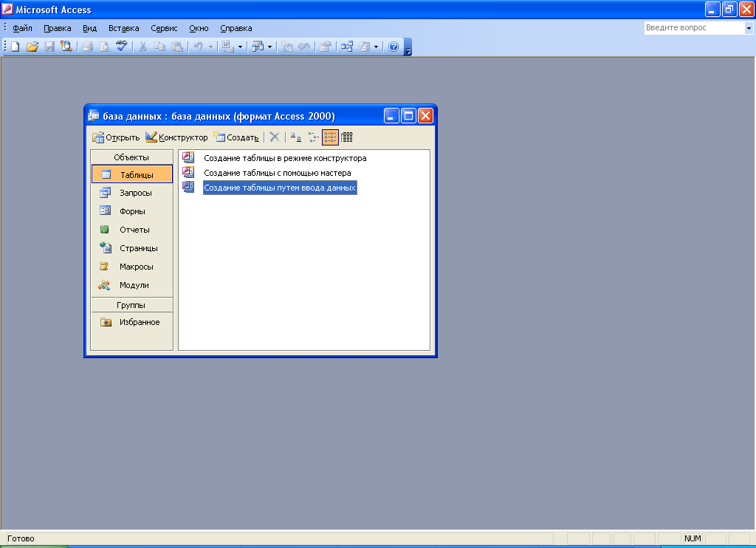
Task: Click the Copy icon
Action: [x=159, y=47]
